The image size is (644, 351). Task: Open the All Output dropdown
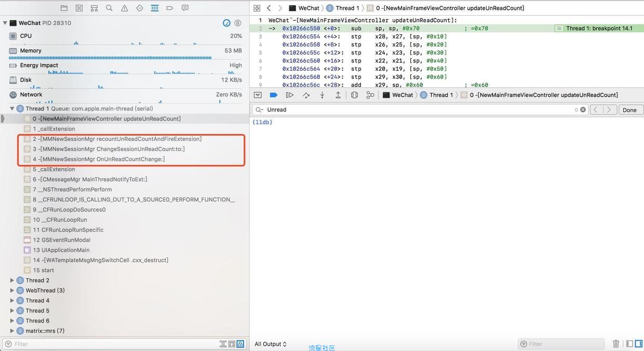click(x=271, y=344)
